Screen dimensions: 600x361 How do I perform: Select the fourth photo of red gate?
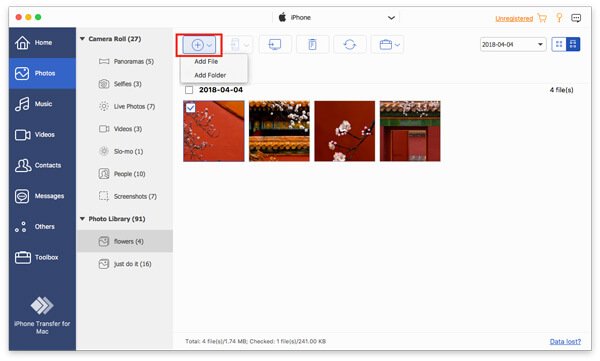[410, 131]
